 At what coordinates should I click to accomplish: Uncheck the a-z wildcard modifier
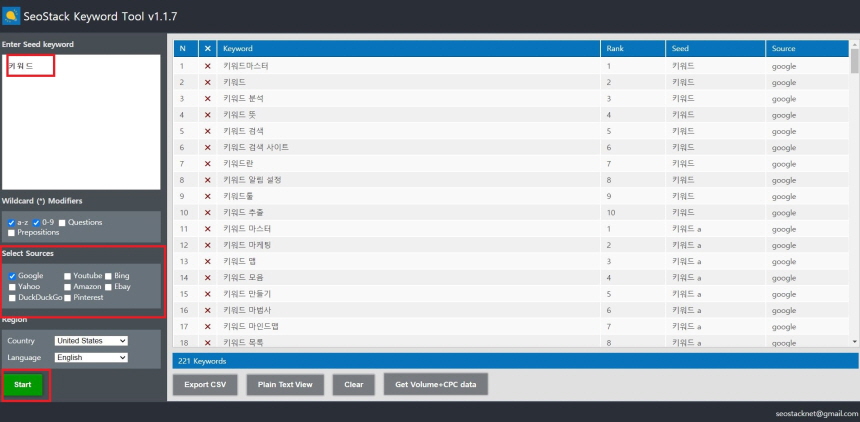[11, 223]
